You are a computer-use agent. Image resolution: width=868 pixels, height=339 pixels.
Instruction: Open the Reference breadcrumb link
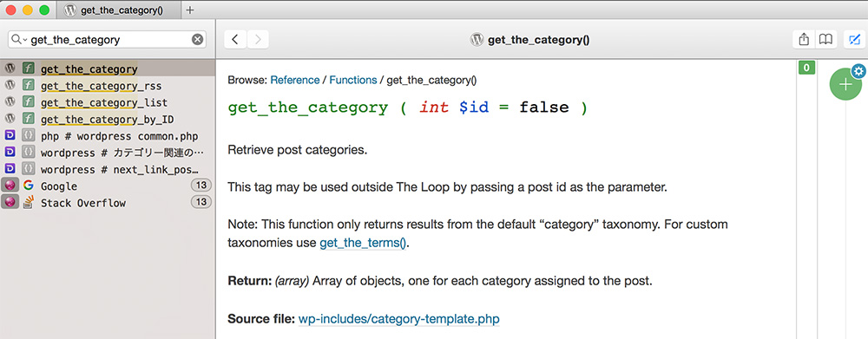(294, 80)
